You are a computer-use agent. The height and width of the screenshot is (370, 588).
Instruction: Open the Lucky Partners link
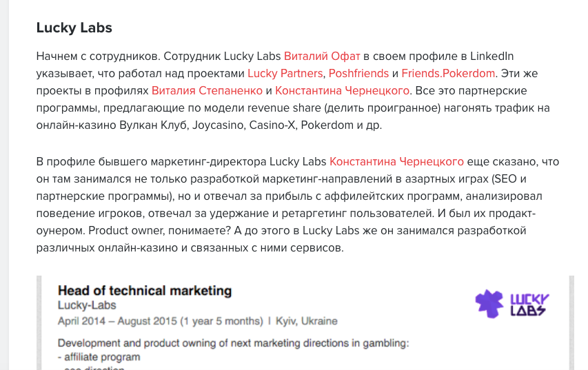click(x=285, y=74)
